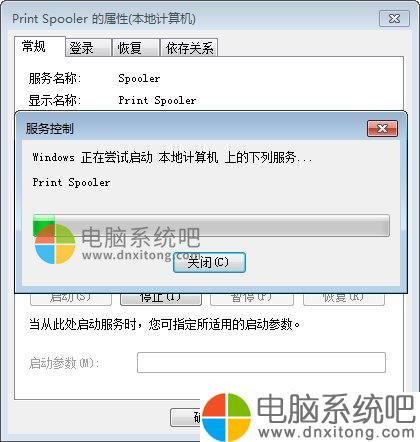420x442 pixels.
Task: Click the 暂停(P) service button
Action: [252, 299]
